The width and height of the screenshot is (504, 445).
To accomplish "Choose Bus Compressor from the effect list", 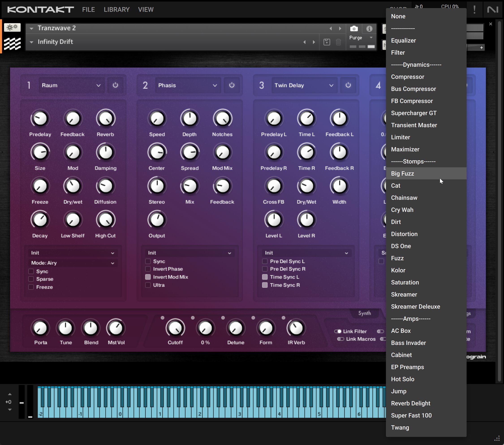I will coord(426,89).
